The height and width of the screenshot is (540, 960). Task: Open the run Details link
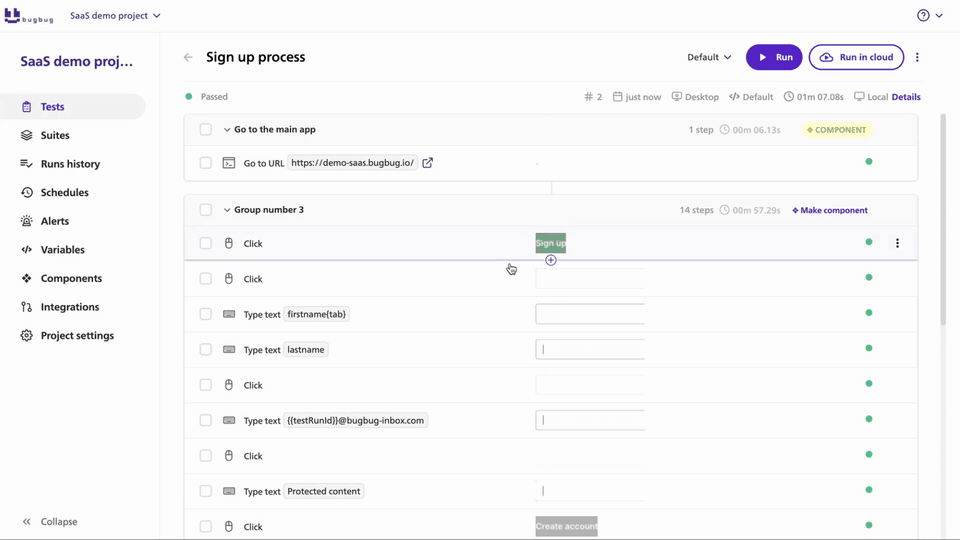coord(906,97)
